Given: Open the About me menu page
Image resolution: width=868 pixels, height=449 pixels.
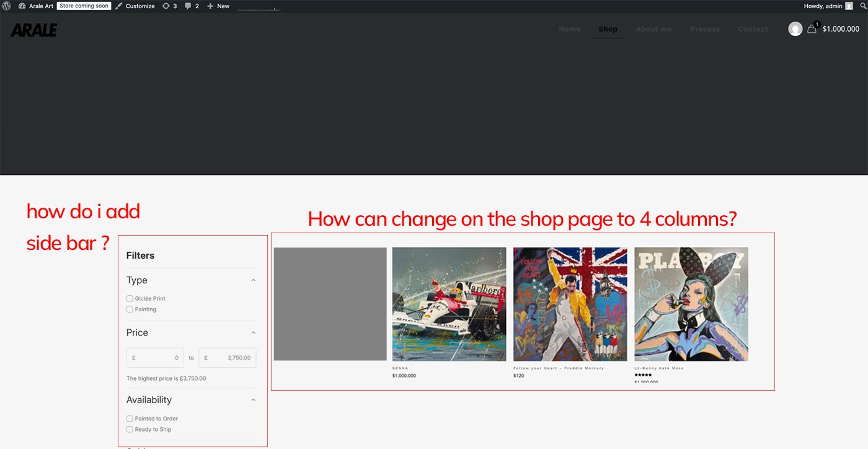Looking at the screenshot, I should (x=653, y=29).
